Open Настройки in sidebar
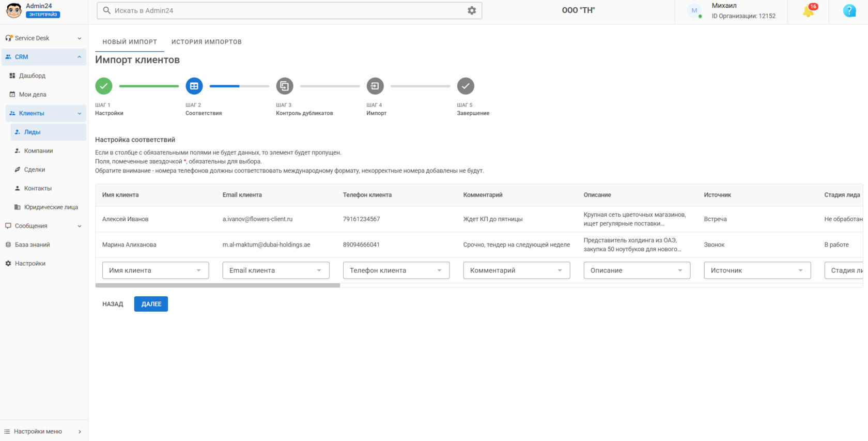The width and height of the screenshot is (868, 441). [x=44, y=264]
